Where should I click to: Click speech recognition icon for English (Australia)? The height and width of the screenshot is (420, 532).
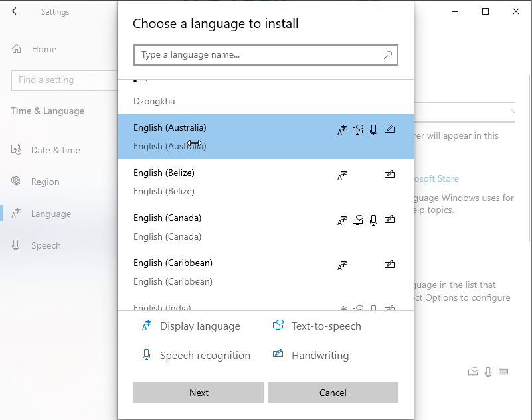(x=373, y=130)
